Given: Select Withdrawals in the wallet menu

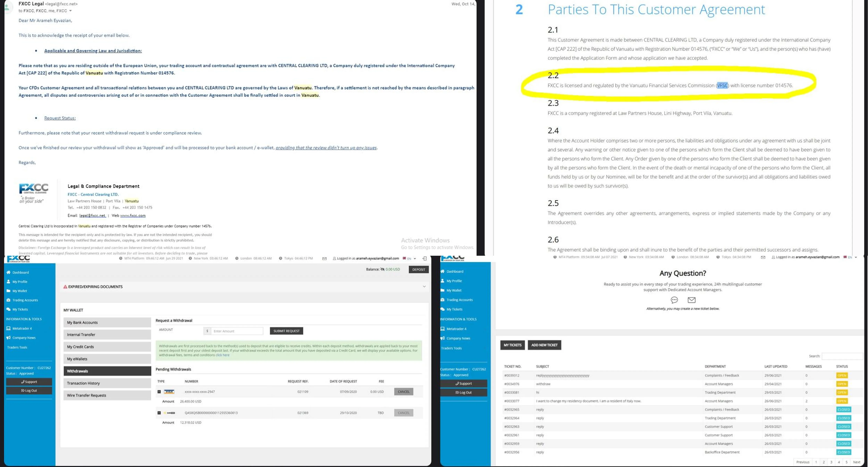Looking at the screenshot, I should (107, 371).
